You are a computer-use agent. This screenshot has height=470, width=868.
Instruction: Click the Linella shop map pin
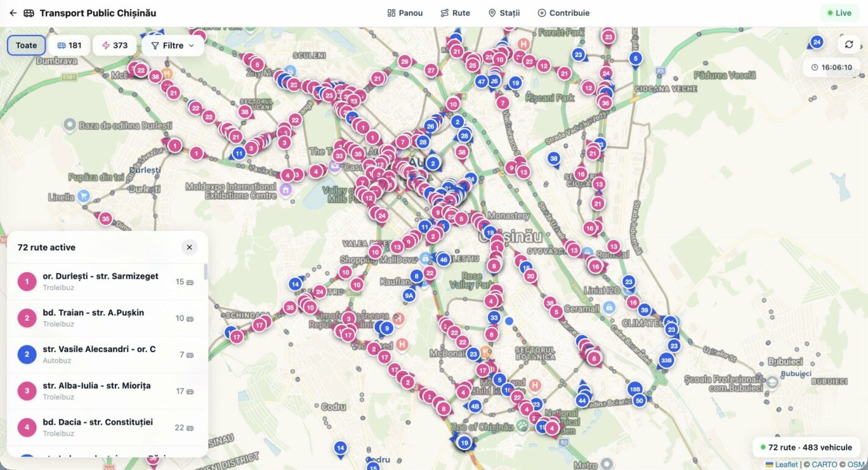(84, 196)
